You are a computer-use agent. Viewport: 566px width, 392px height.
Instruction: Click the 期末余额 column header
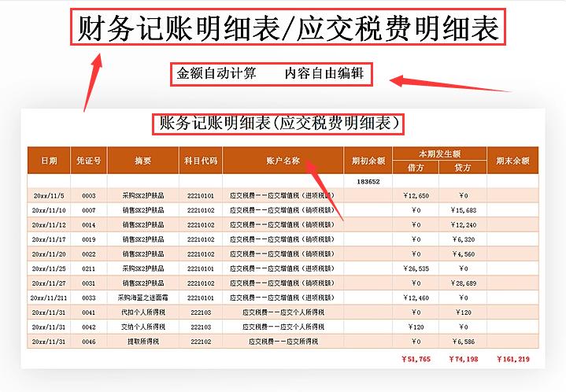pos(512,161)
